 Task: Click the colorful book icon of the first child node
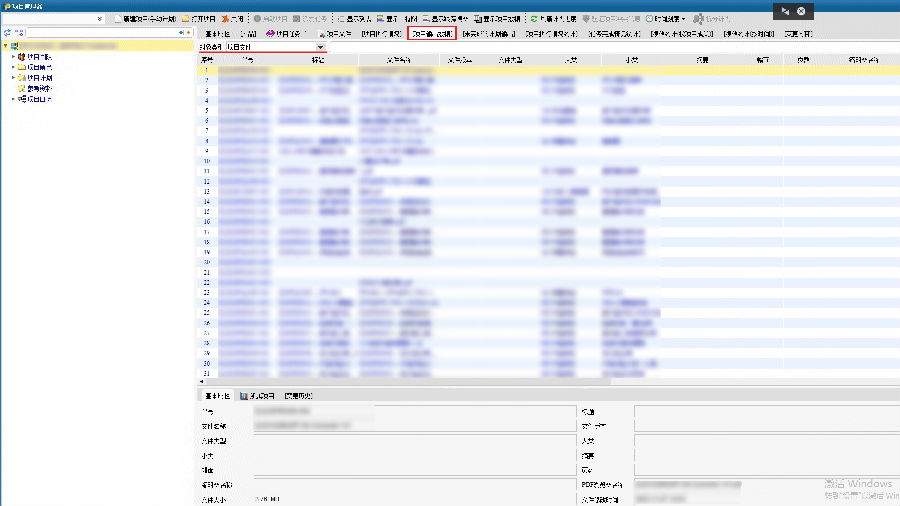click(22, 57)
